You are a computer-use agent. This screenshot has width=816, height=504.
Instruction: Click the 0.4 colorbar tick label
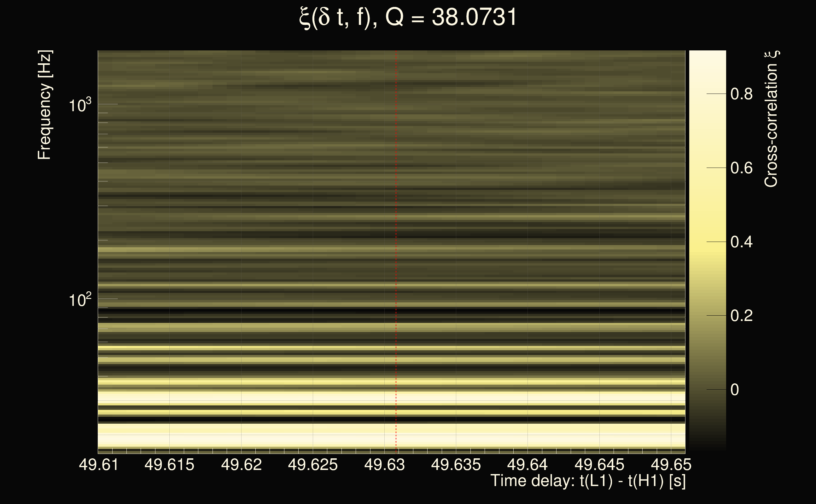click(741, 242)
